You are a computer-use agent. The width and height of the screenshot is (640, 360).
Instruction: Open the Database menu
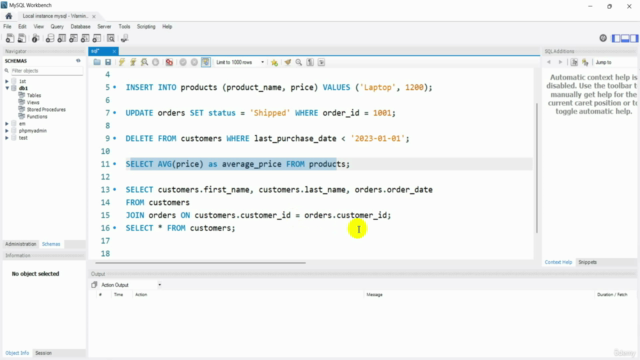80,27
